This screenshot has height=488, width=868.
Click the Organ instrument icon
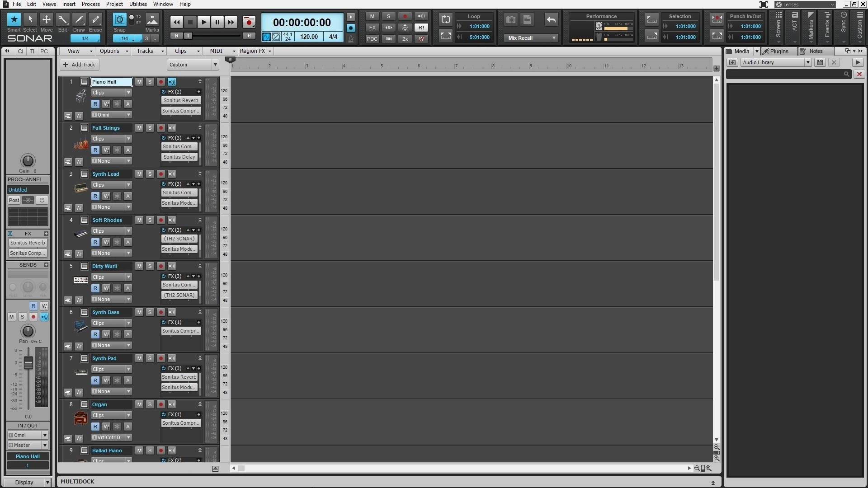coord(81,418)
